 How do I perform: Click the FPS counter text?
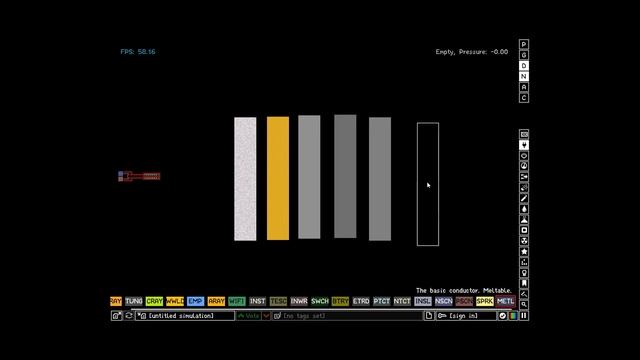(x=138, y=52)
